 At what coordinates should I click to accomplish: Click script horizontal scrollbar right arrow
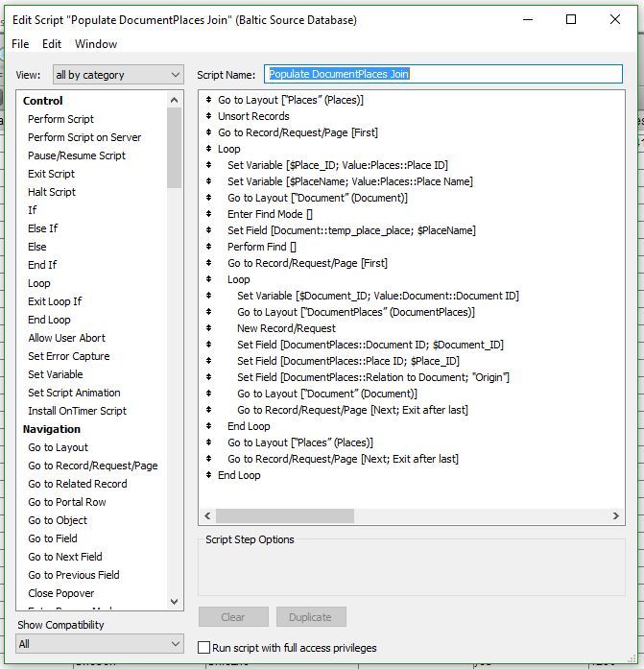[x=615, y=515]
